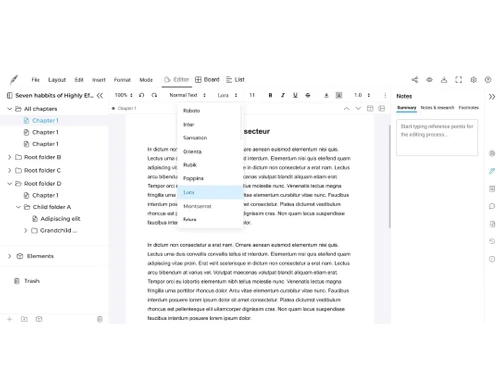Open the Insert menu
The width and height of the screenshot is (500, 375).
pos(99,80)
